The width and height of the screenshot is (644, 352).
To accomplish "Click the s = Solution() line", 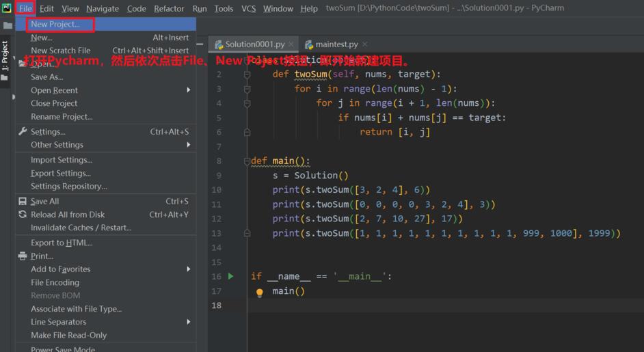I will [x=310, y=176].
